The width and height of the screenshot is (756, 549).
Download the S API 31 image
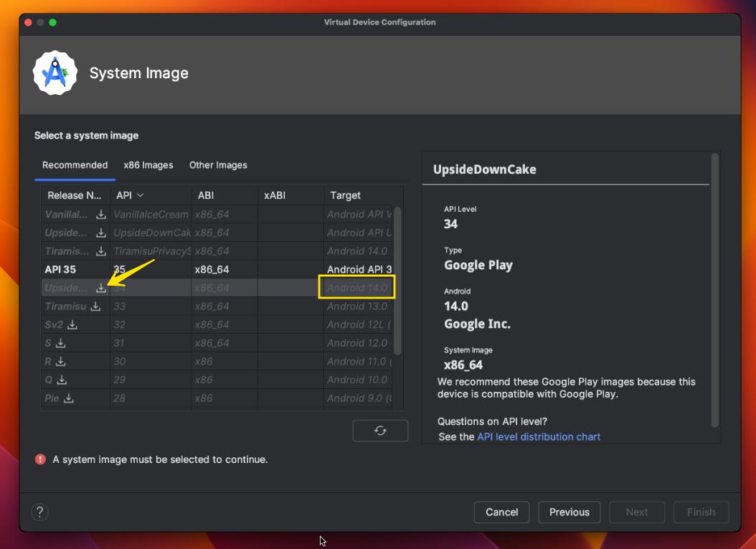[61, 343]
